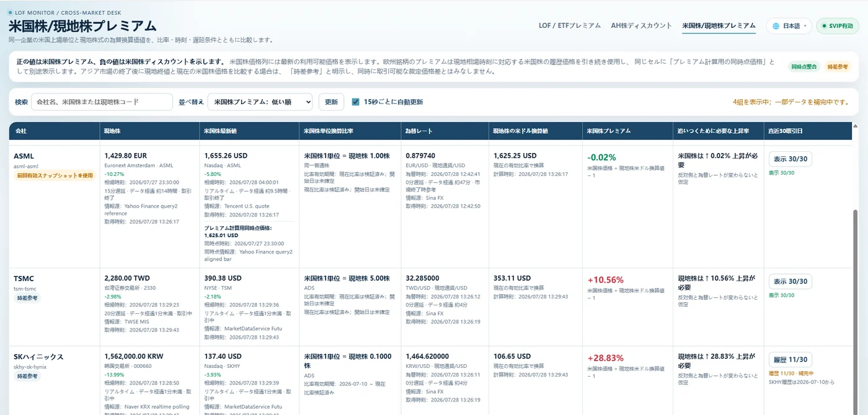
Task: Click the 106.65 USD converted value
Action: [x=512, y=357]
